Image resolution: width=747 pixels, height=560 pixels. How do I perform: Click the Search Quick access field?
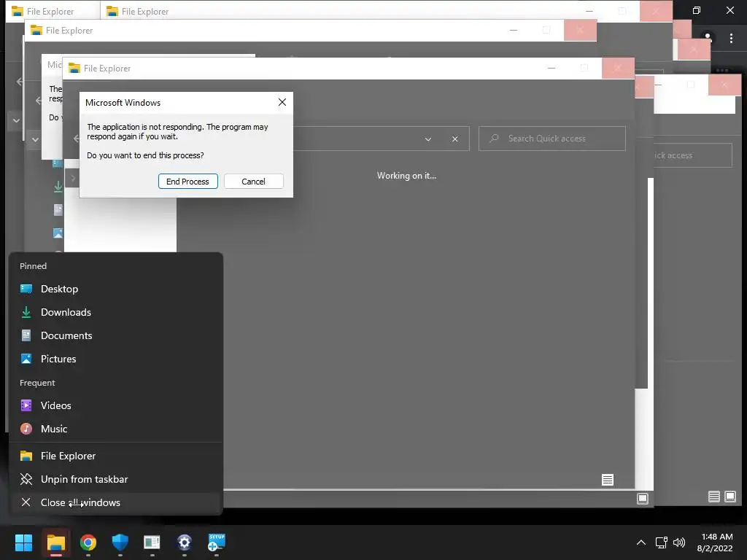[552, 139]
